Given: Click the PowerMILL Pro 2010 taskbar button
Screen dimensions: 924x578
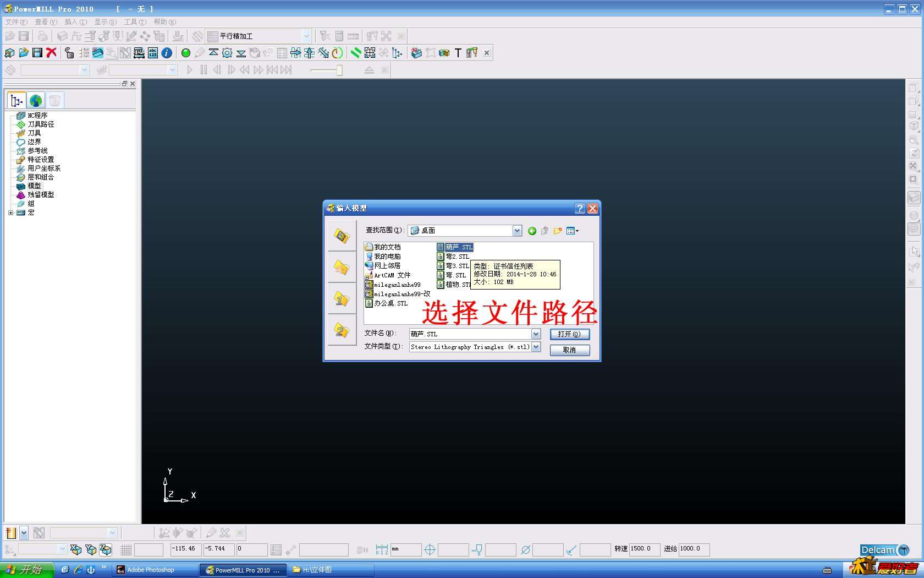Looking at the screenshot, I should [243, 570].
